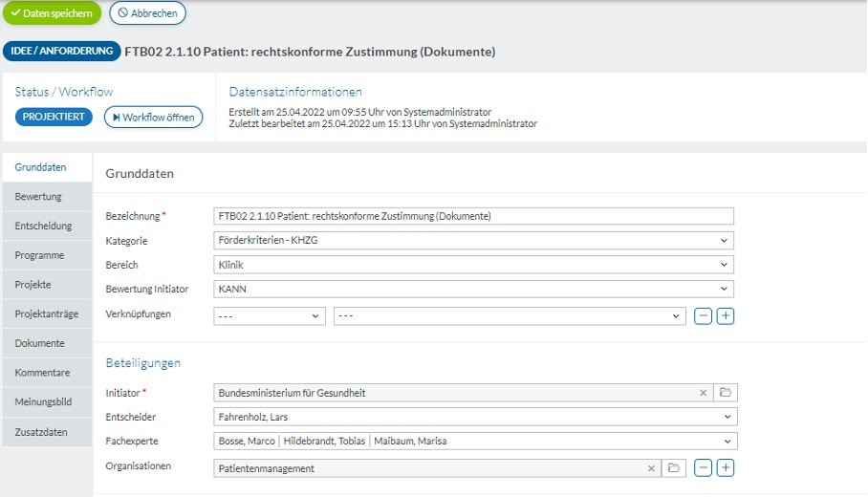Click the Hildebrandt, Tobias expert entry

tap(324, 442)
